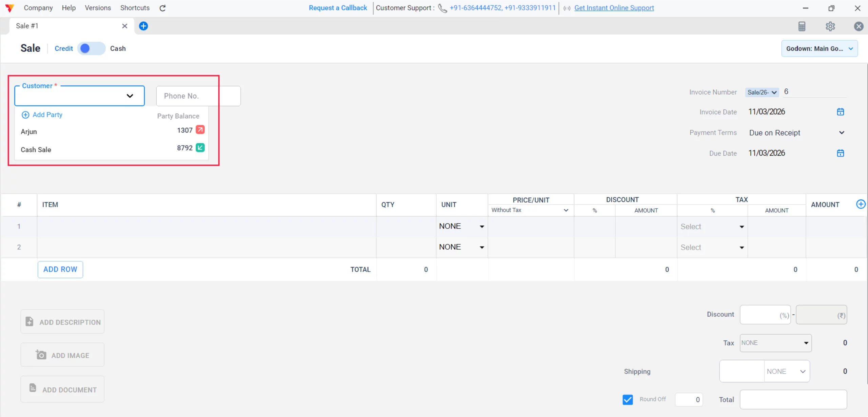The height and width of the screenshot is (417, 868).
Task: Expand Godown: Main Godown dropdown
Action: point(820,48)
